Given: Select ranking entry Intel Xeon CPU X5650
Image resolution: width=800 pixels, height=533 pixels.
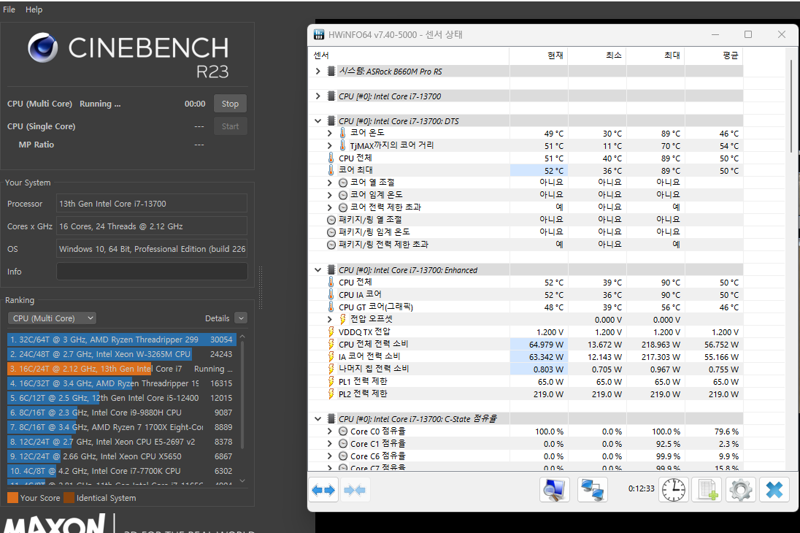Looking at the screenshot, I should (121, 456).
